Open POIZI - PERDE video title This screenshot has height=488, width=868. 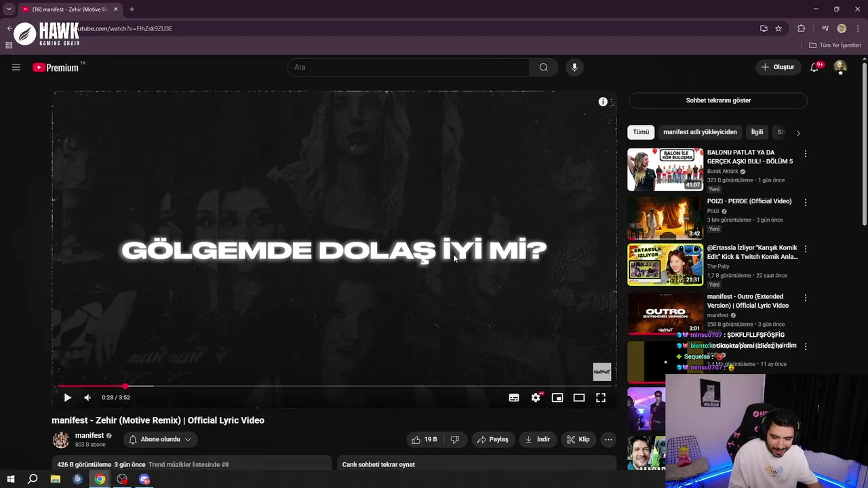click(749, 201)
